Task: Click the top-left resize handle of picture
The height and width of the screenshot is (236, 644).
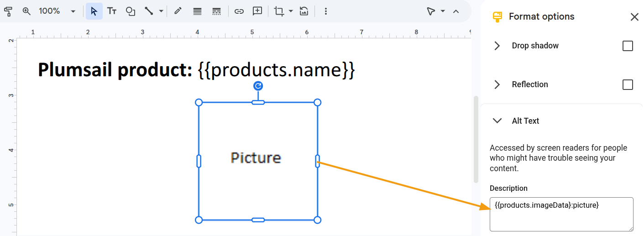Action: [x=199, y=102]
